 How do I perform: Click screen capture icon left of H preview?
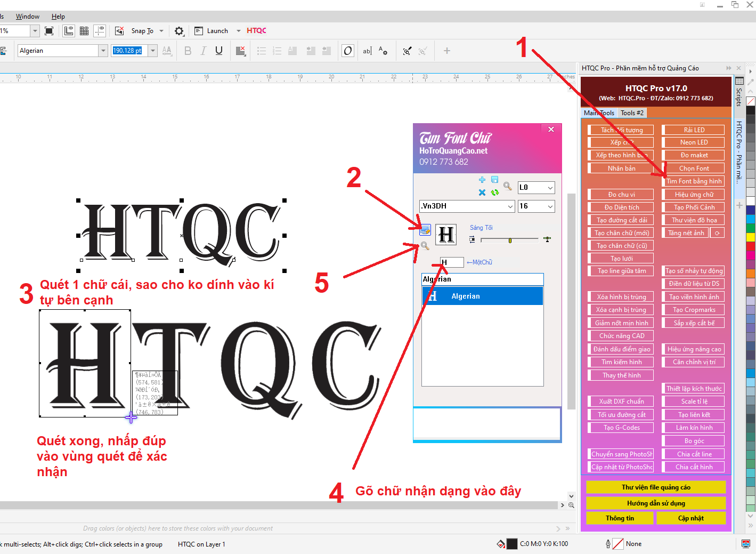click(x=425, y=230)
